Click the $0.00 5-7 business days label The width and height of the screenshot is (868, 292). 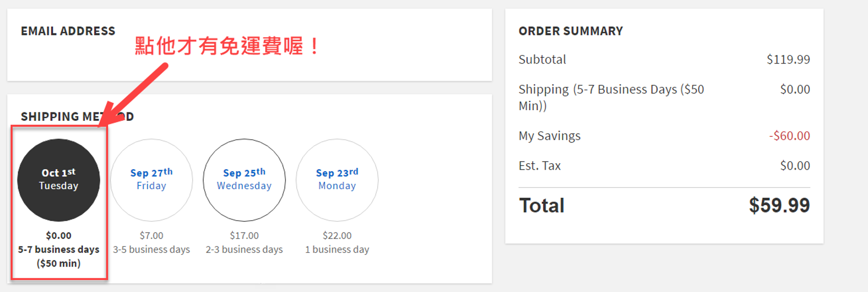(58, 249)
